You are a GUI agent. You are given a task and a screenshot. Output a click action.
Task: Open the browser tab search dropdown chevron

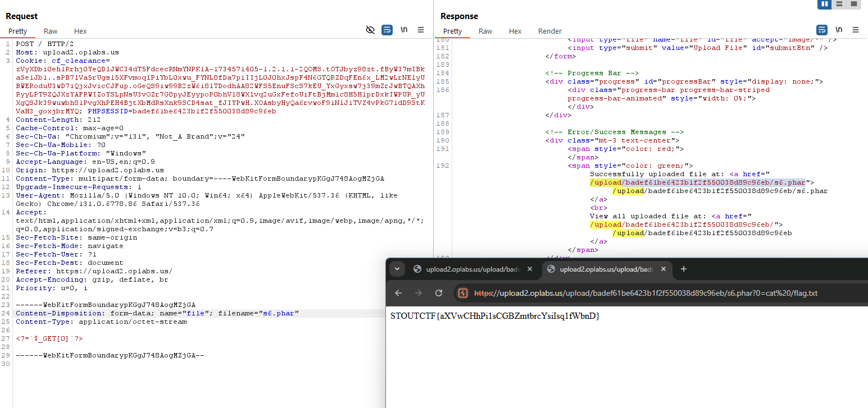[397, 269]
